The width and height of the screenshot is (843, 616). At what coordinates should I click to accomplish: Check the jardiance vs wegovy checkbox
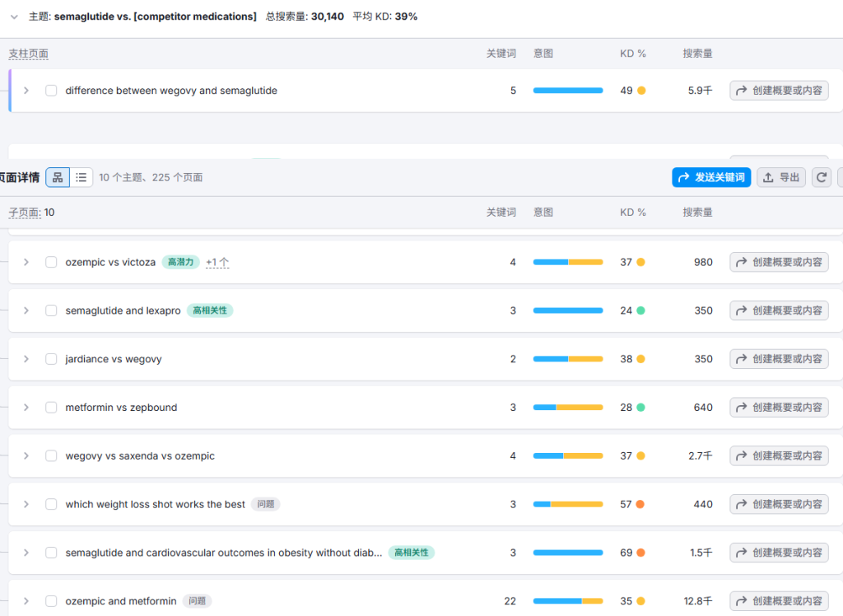51,359
